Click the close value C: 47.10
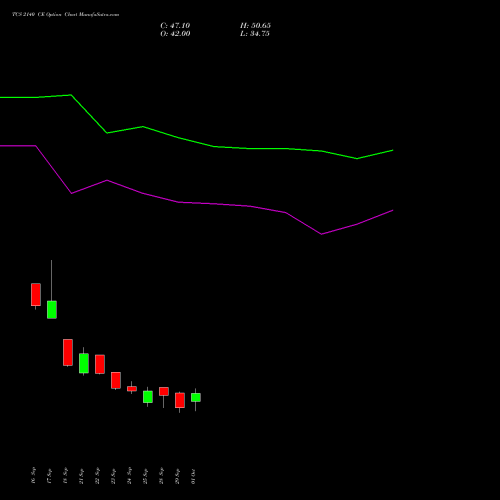This screenshot has height=500, width=500. pyautogui.click(x=175, y=26)
